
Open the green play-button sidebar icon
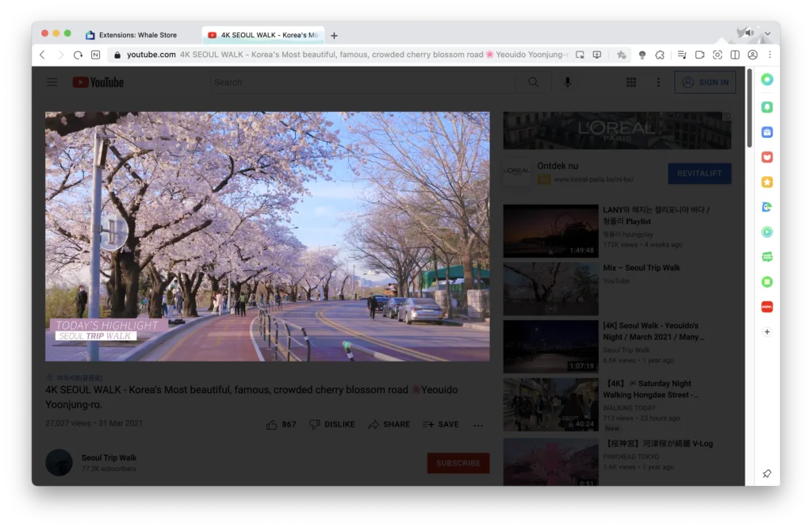click(767, 232)
